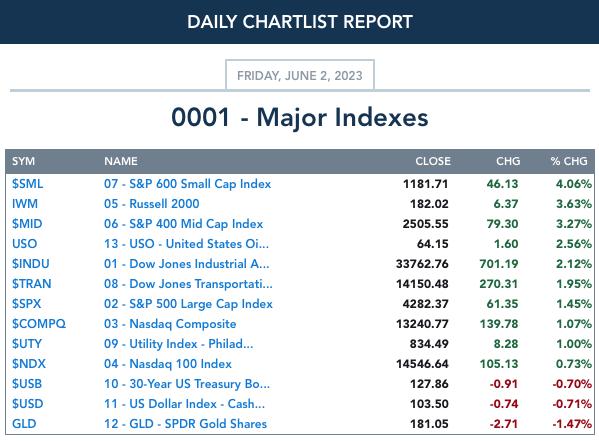Click the $MID ticker symbol

(27, 224)
